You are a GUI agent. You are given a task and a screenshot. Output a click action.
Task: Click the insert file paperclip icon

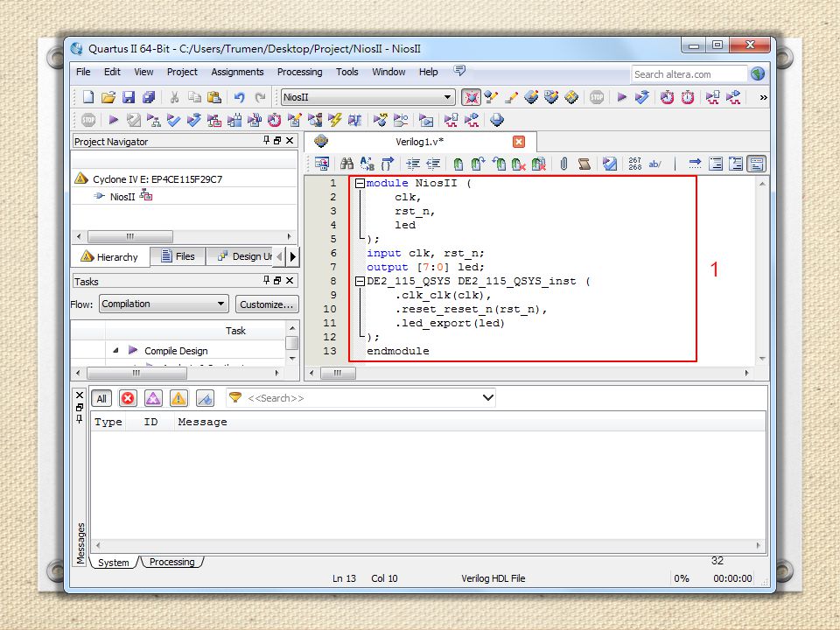(x=563, y=164)
